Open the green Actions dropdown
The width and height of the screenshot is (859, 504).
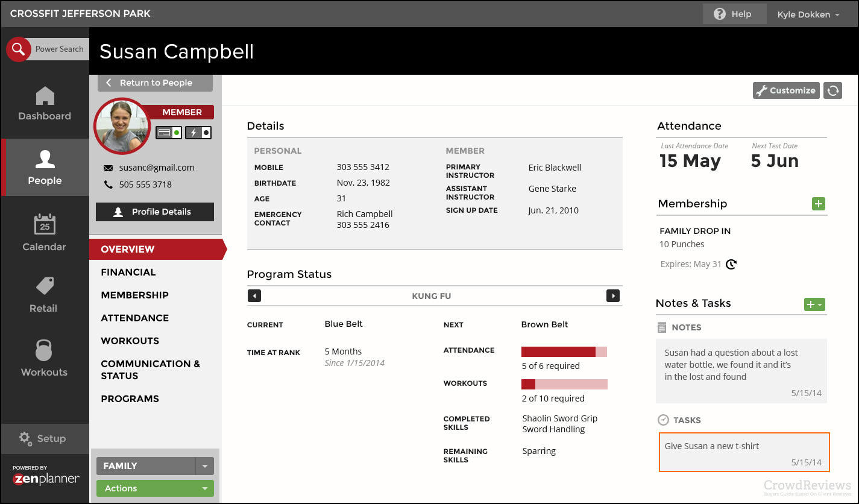155,488
